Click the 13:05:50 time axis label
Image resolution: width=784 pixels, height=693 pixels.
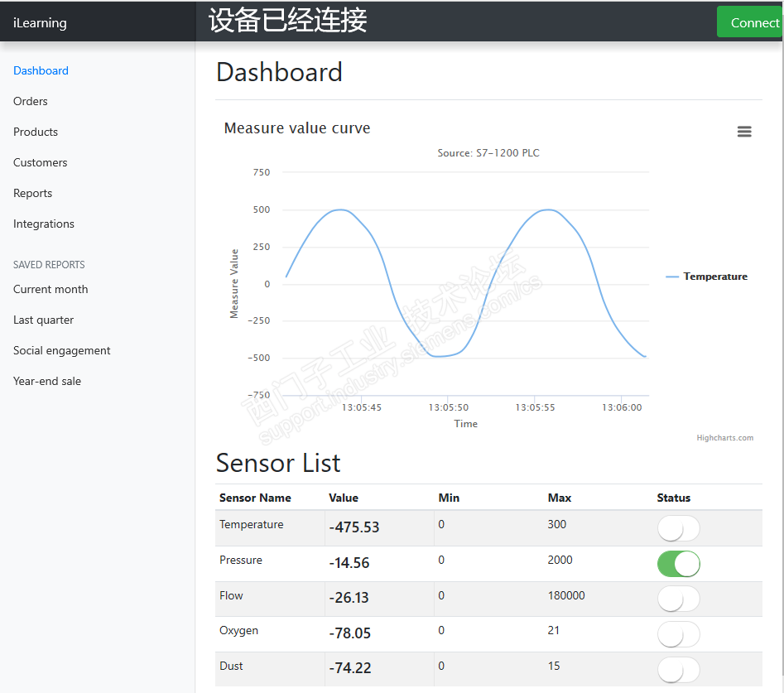[x=449, y=407]
